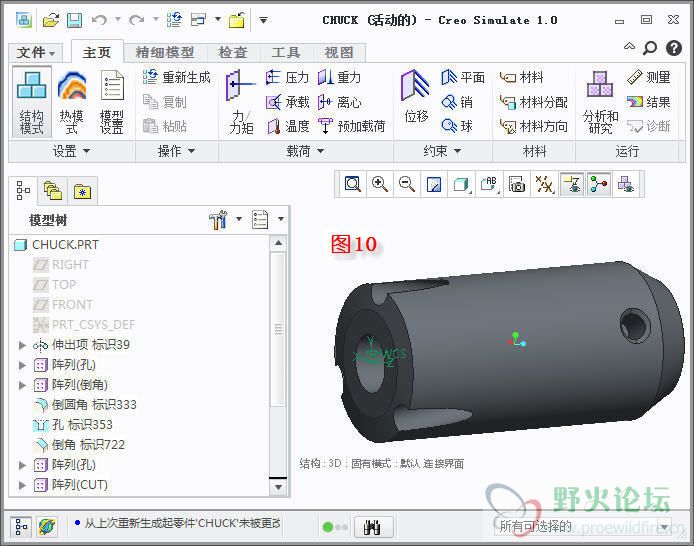Create a Pin constraint (销)

point(457,102)
